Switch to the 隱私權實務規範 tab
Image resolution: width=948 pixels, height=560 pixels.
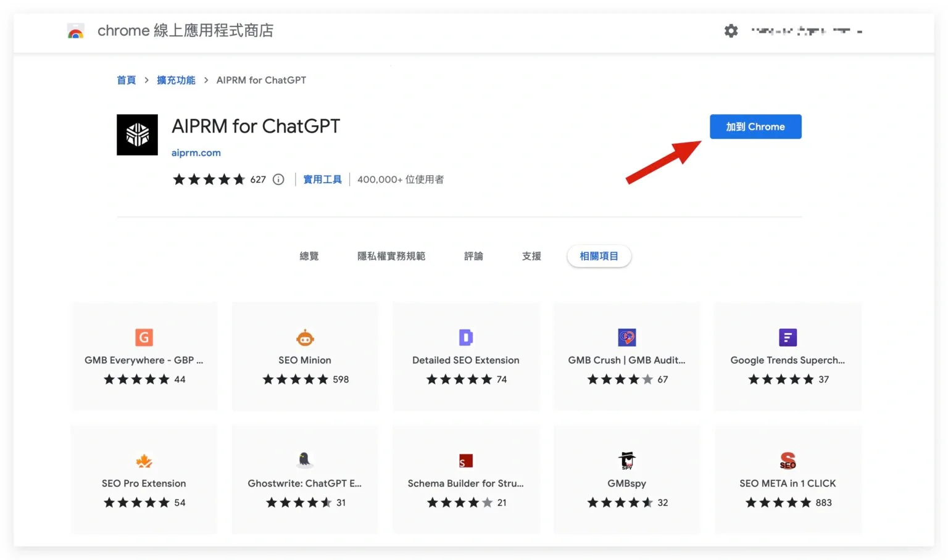[391, 256]
